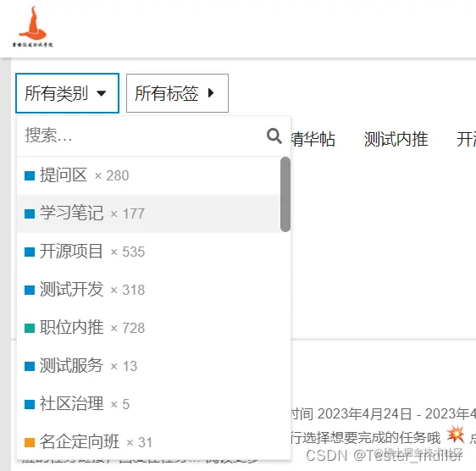Click the orange swatch beside 名企定向班

click(30, 442)
